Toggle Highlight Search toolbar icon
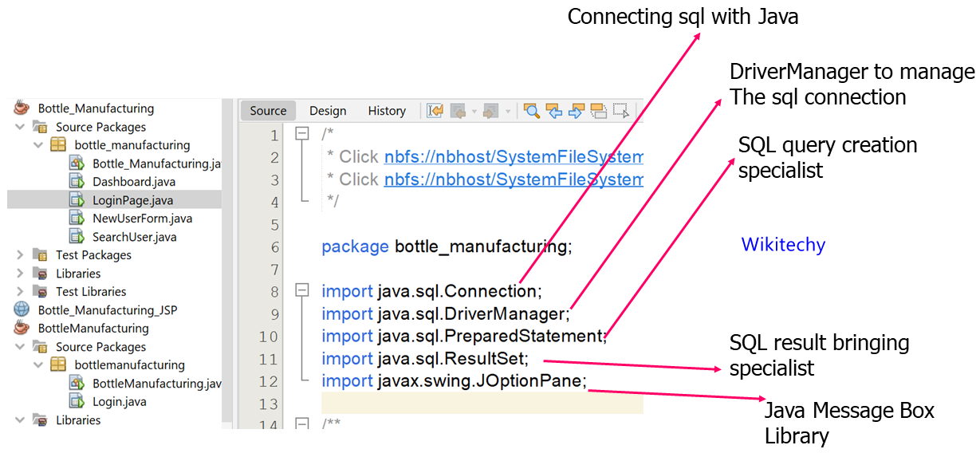This screenshot has height=453, width=980. [598, 111]
